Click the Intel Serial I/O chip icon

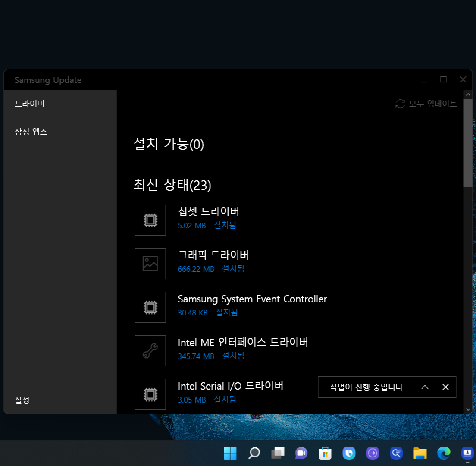[x=150, y=394]
